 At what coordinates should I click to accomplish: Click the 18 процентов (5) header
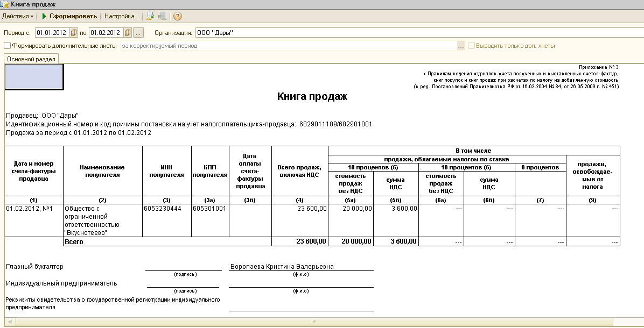coord(373,167)
